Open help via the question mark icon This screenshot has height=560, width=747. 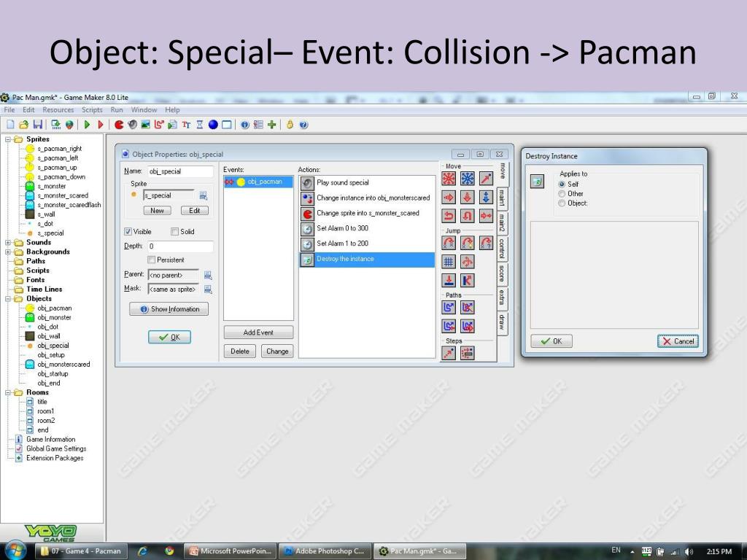point(303,125)
